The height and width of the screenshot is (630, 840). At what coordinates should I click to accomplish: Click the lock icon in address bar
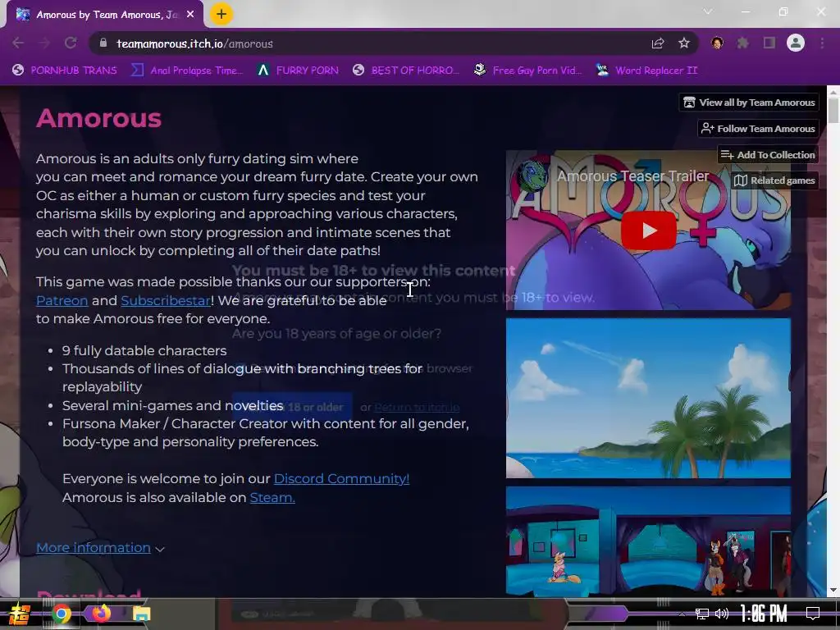pos(103,43)
